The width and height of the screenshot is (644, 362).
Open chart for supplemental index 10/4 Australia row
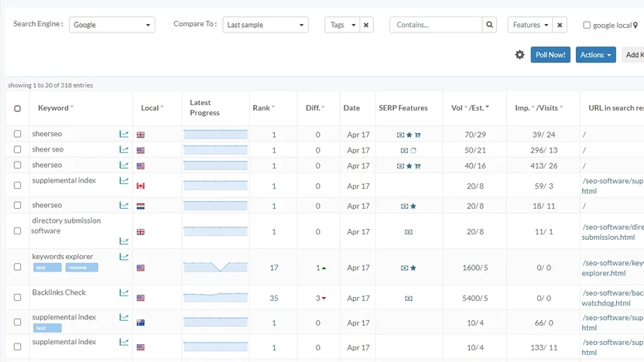tap(124, 317)
